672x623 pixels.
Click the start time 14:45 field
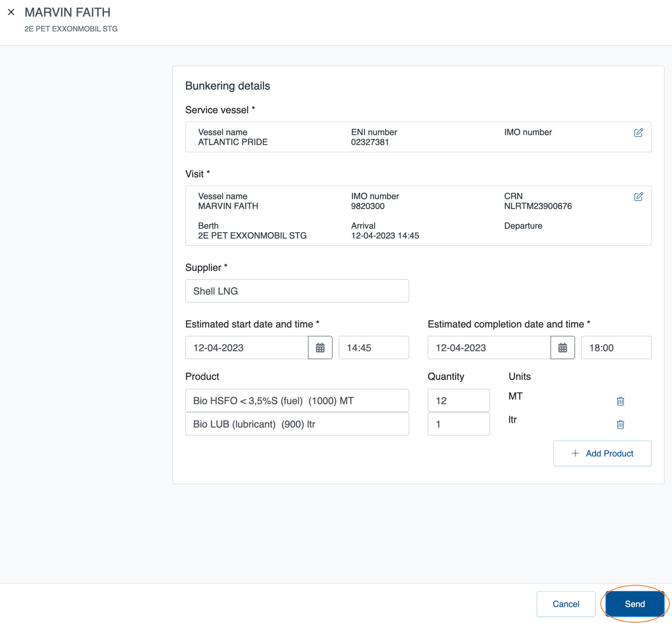click(x=373, y=348)
